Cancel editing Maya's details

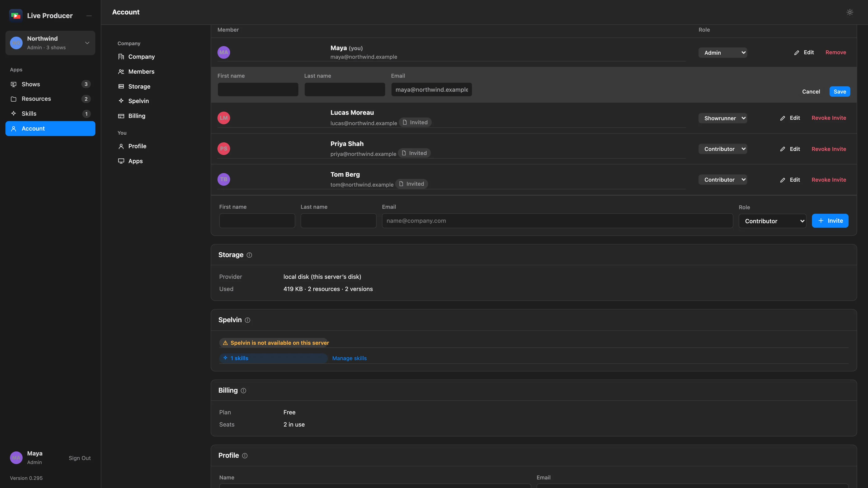811,91
